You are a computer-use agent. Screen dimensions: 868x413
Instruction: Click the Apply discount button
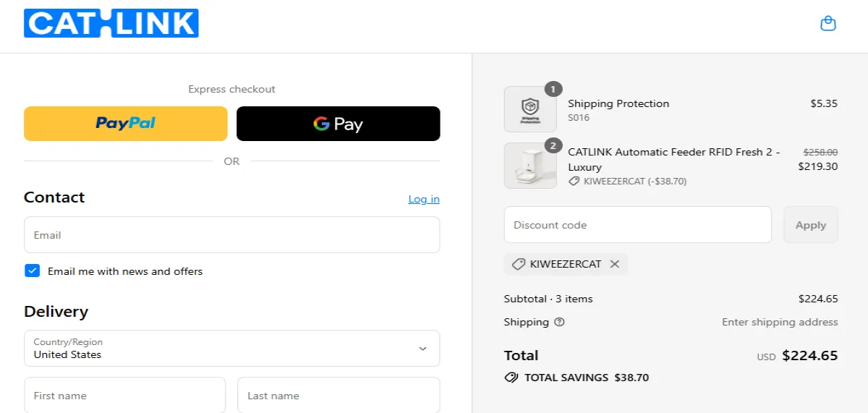click(x=811, y=225)
